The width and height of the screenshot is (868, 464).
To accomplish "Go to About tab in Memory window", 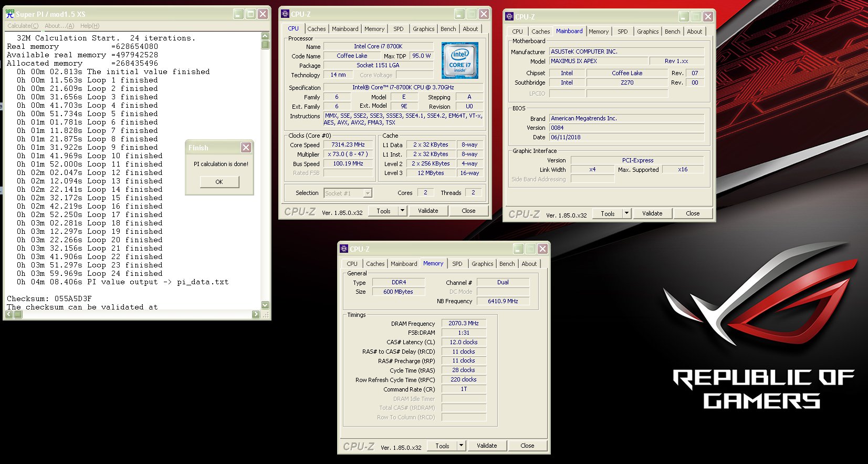I will coord(529,264).
